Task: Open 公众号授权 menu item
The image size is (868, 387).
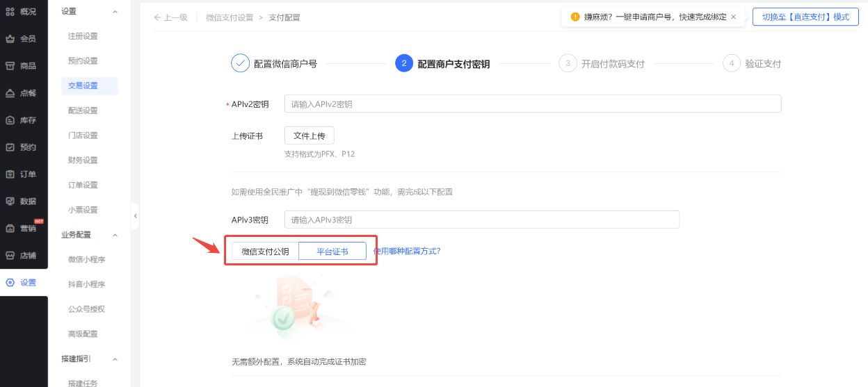Action: (86, 309)
